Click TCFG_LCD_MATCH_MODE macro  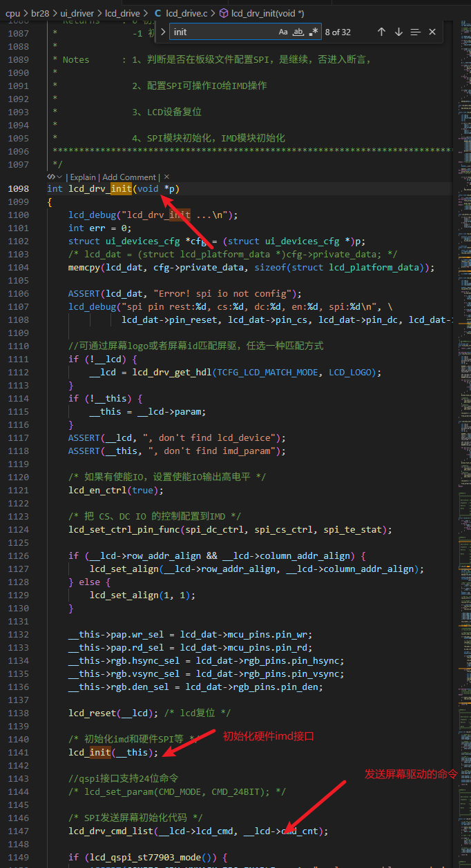[268, 372]
